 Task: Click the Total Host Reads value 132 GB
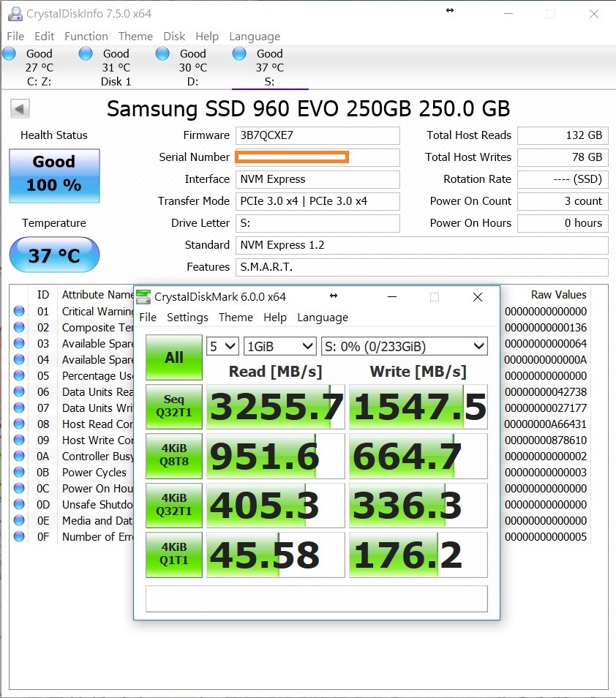click(x=563, y=135)
